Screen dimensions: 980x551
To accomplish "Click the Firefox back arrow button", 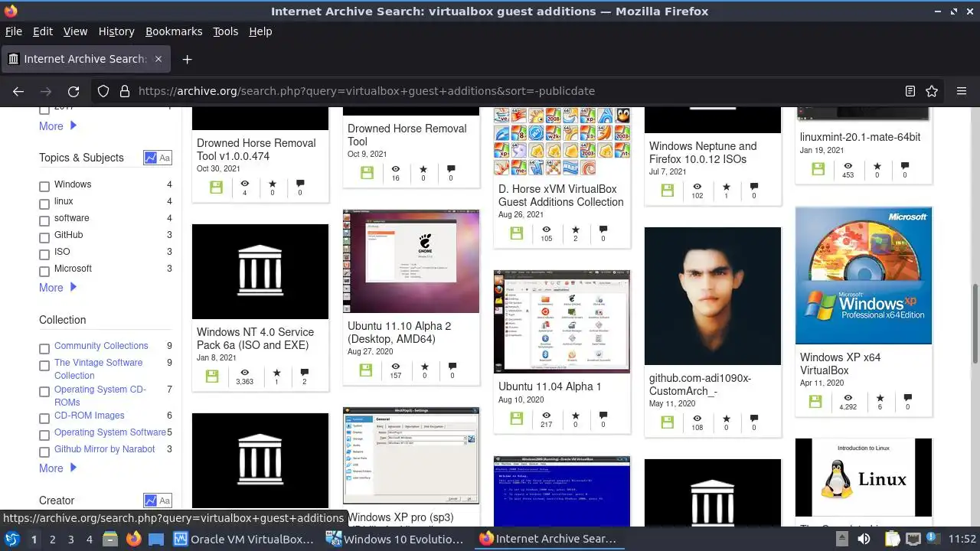I will pyautogui.click(x=18, y=91).
